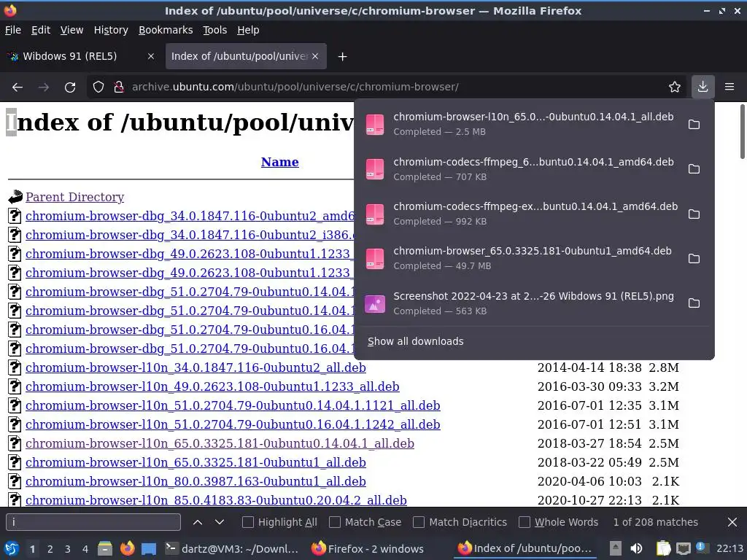Sort the listing by Name column

(279, 162)
